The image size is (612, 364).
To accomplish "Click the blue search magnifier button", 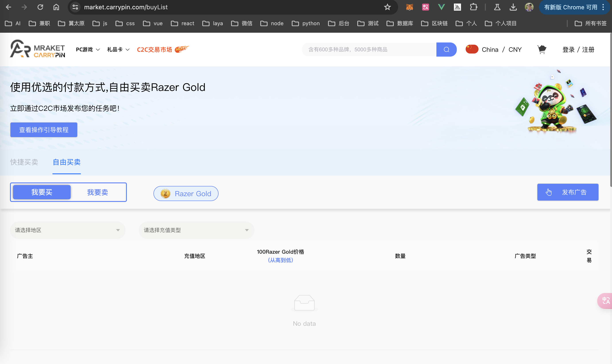I will click(446, 50).
